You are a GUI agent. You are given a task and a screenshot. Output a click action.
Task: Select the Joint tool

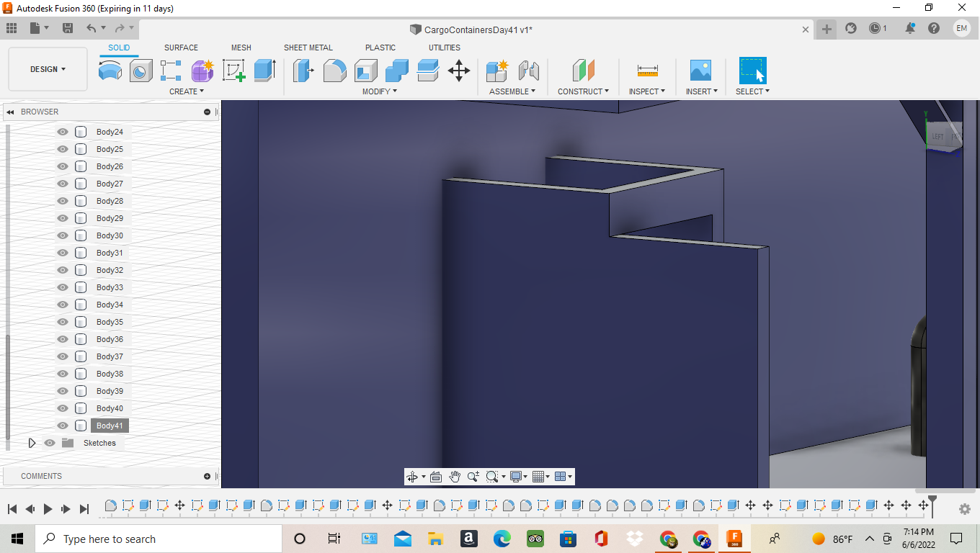tap(529, 71)
